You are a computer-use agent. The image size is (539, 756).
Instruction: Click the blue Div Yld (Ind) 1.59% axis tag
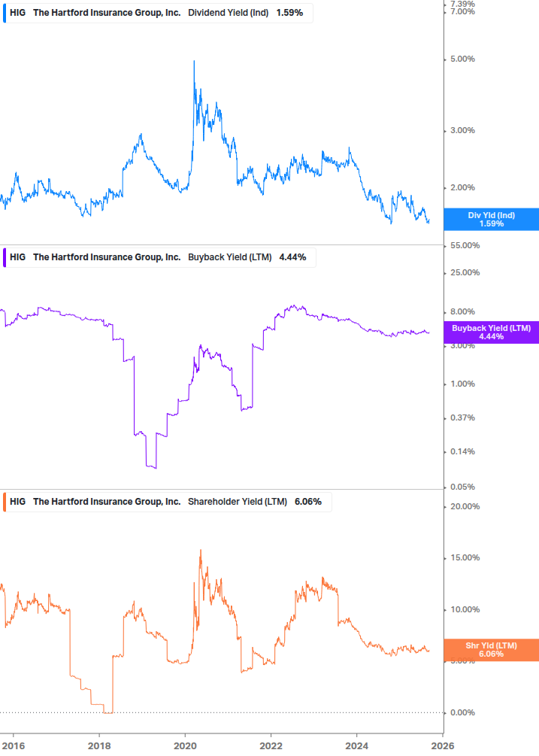[492, 220]
